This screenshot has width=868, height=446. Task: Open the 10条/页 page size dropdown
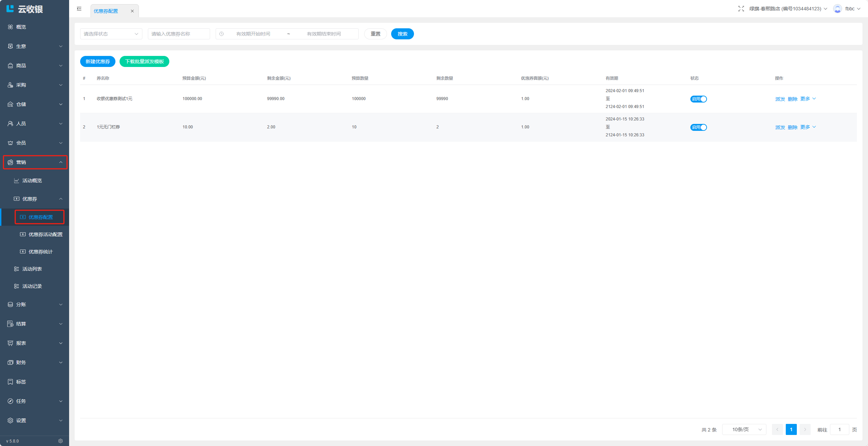[744, 429]
